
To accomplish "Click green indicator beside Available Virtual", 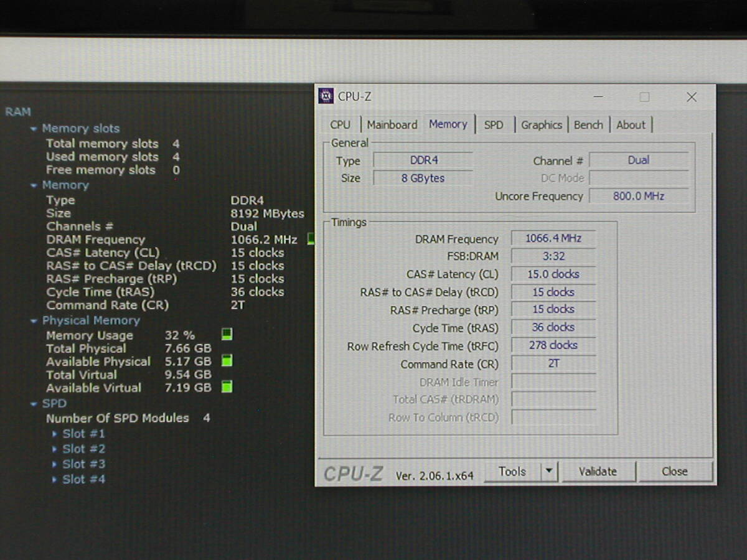I will click(227, 387).
